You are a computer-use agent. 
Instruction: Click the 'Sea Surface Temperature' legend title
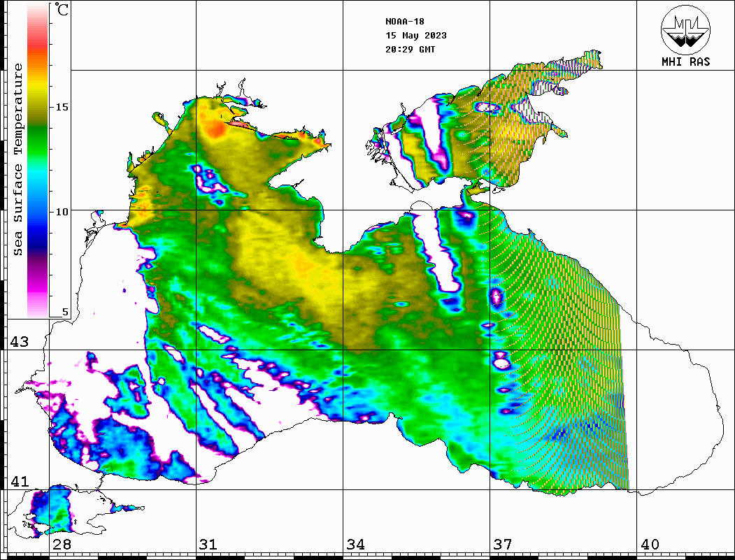pyautogui.click(x=17, y=159)
